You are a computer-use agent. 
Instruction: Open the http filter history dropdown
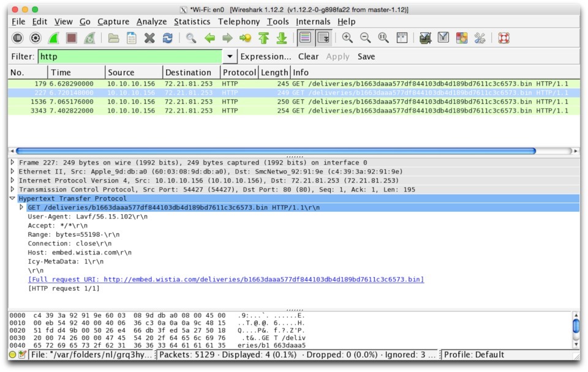[x=230, y=56]
